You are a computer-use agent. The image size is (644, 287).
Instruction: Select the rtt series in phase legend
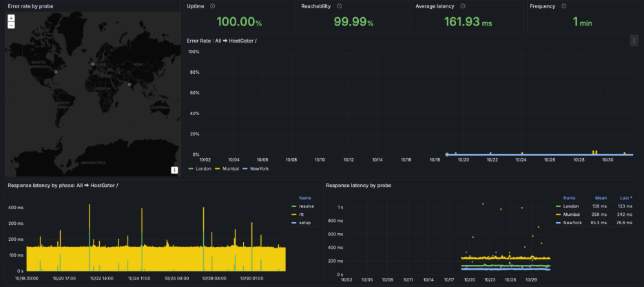click(302, 214)
